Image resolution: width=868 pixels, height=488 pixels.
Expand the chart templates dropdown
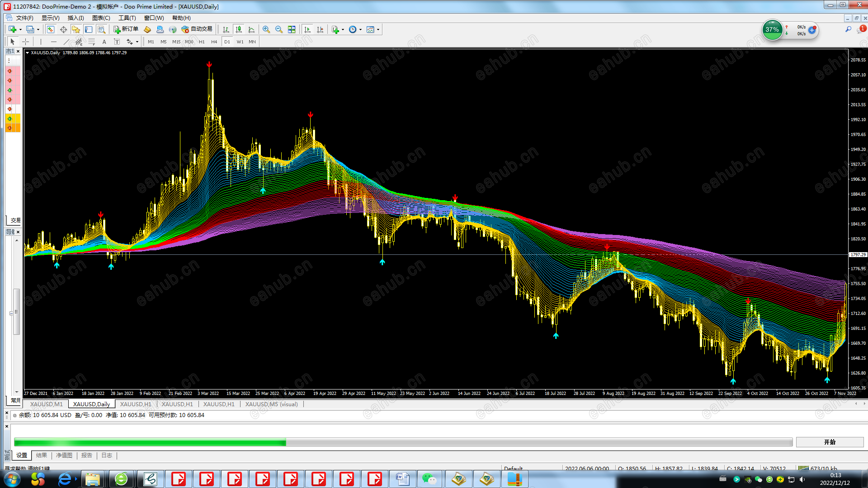(x=378, y=29)
